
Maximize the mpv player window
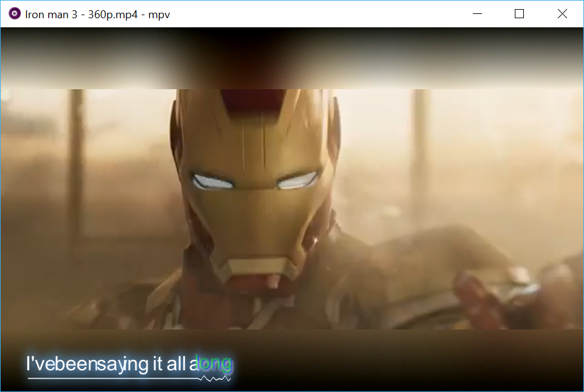(519, 14)
